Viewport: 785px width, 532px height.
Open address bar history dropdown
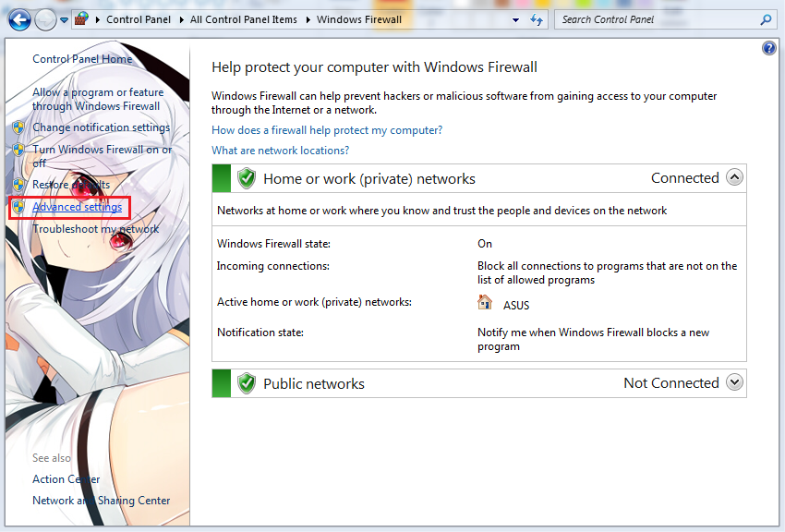pos(515,20)
